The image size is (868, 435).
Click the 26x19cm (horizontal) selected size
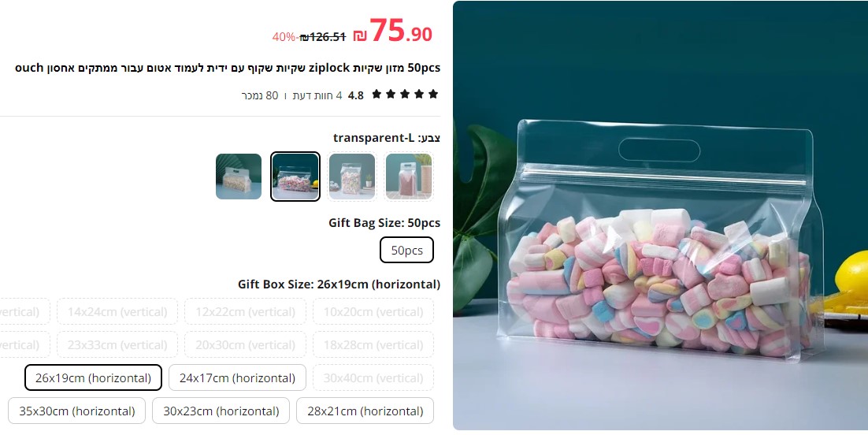tap(93, 377)
